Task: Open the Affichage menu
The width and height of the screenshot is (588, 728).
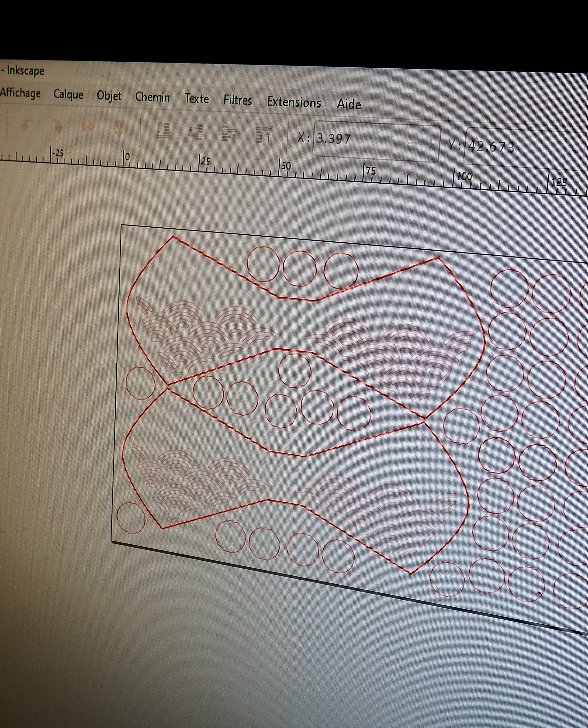Action: (20, 93)
